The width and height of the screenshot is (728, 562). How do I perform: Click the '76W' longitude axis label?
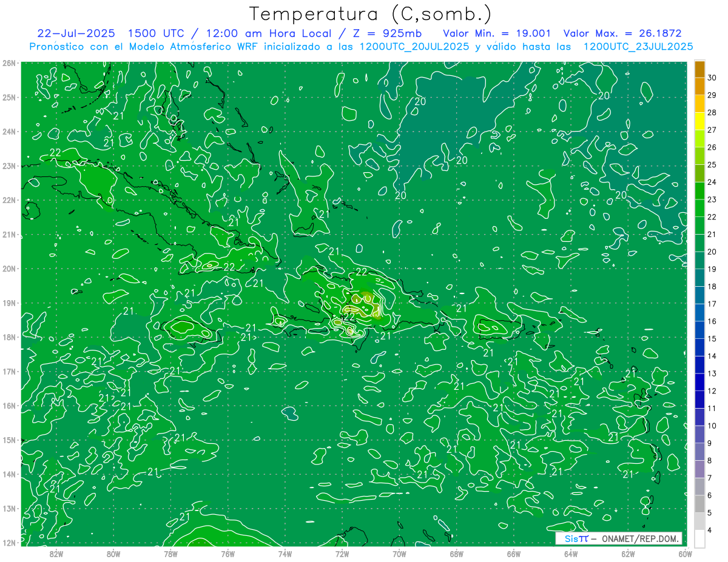click(x=227, y=554)
